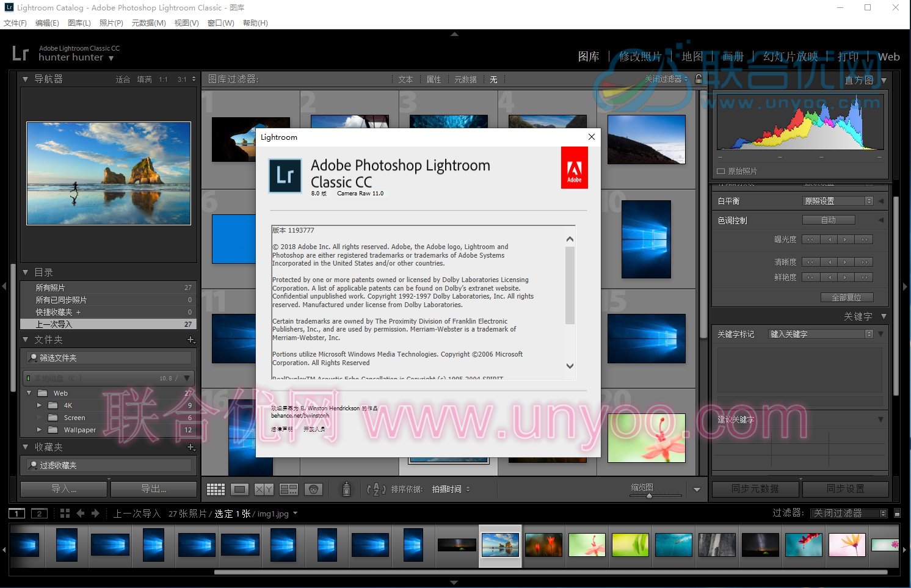Go forward with filmstrip right arrow
The width and height of the screenshot is (911, 588).
click(95, 514)
